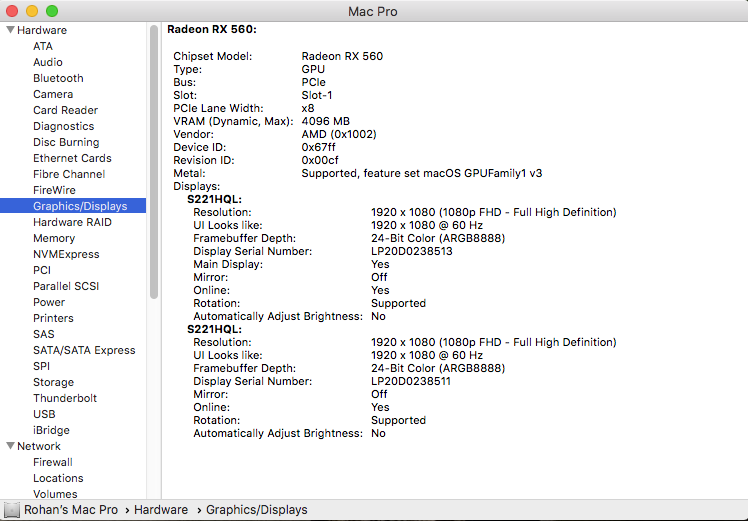Click the computer icon in path bar

tap(12, 510)
